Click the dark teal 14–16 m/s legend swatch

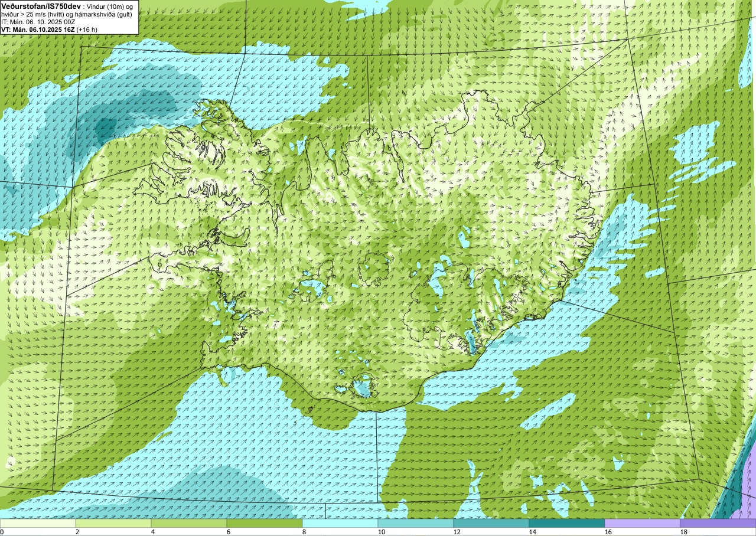[567, 523]
